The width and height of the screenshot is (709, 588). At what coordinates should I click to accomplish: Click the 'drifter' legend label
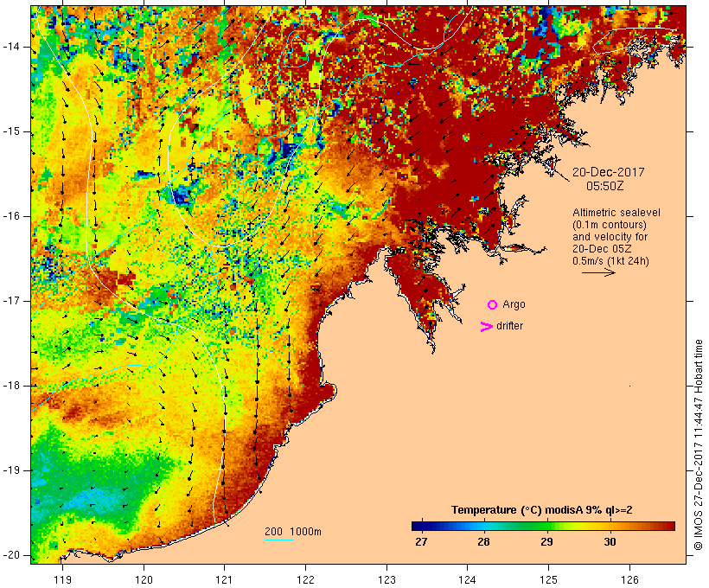click(x=509, y=326)
